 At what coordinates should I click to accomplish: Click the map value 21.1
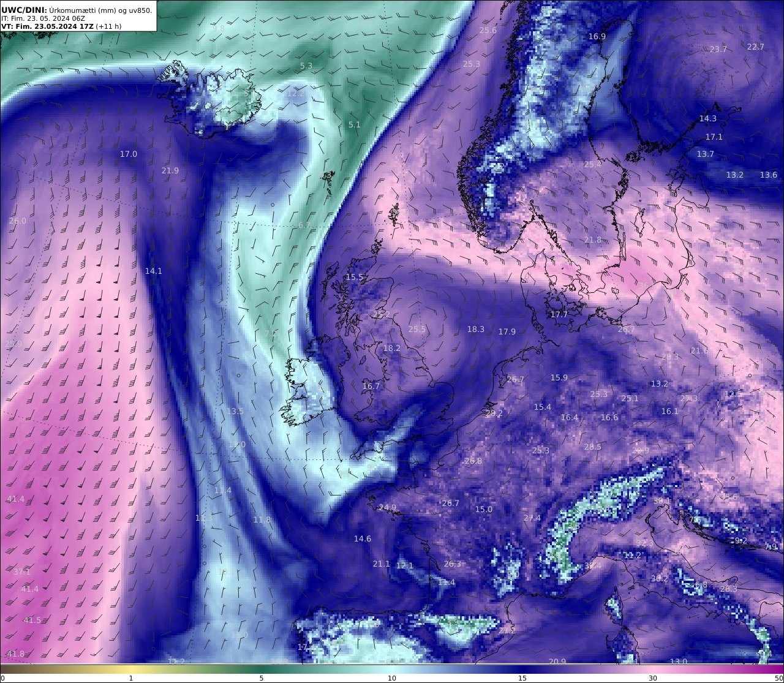382,564
